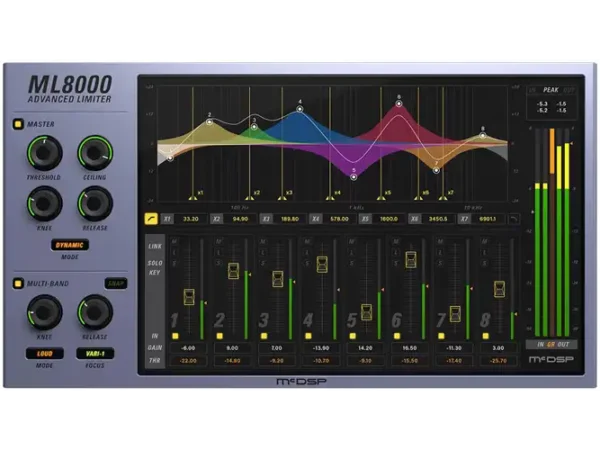600x450 pixels.
Task: Click the X4 crossover label button
Action: (315, 219)
